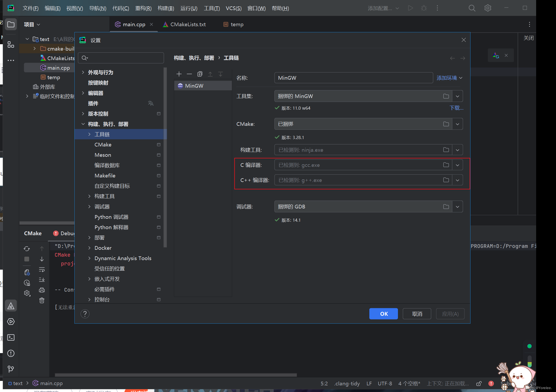556x392 pixels.
Task: Browse folder for toolset path
Action: (x=446, y=96)
